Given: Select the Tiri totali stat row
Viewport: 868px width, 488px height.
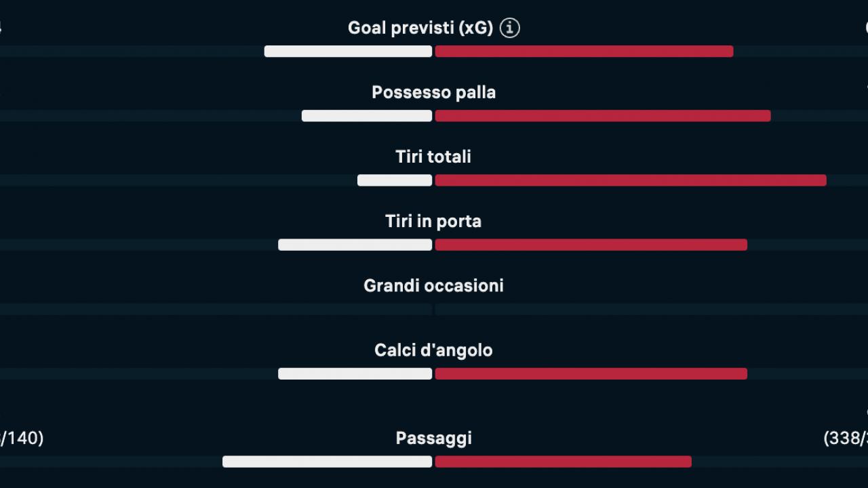Looking at the screenshot, I should coord(433,157).
